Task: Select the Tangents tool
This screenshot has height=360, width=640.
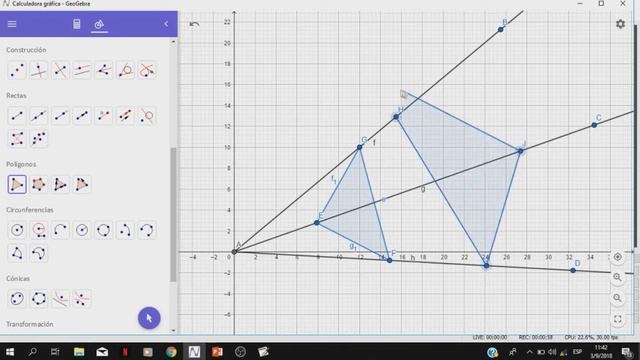Action: (x=125, y=70)
